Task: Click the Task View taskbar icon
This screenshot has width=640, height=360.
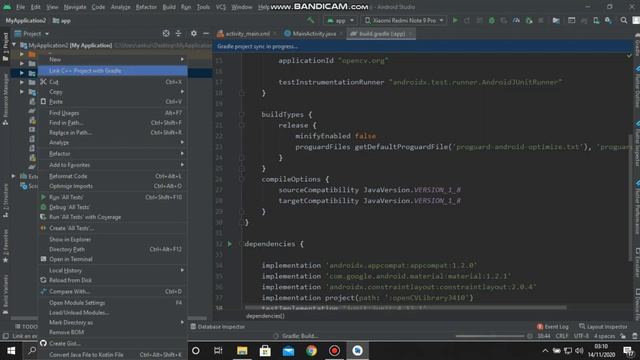Action: [218, 351]
